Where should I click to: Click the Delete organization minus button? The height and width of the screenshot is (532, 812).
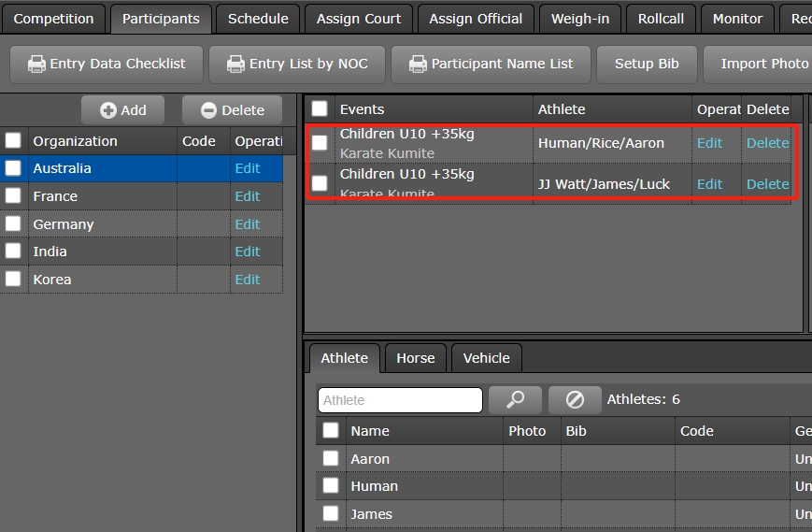(232, 110)
